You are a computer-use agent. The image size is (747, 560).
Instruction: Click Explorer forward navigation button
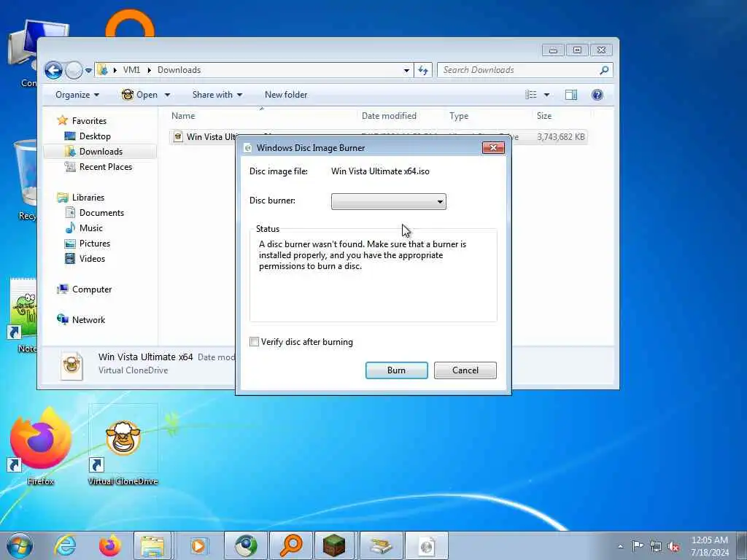coord(74,71)
